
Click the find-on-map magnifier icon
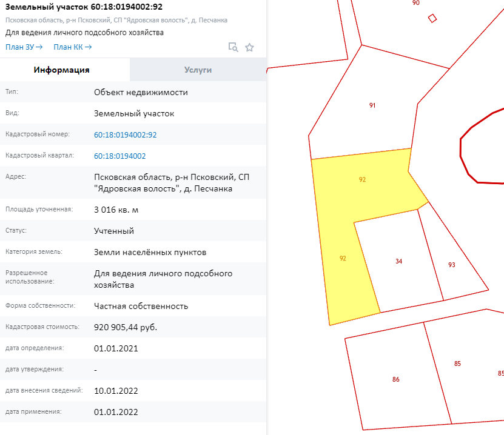[233, 47]
